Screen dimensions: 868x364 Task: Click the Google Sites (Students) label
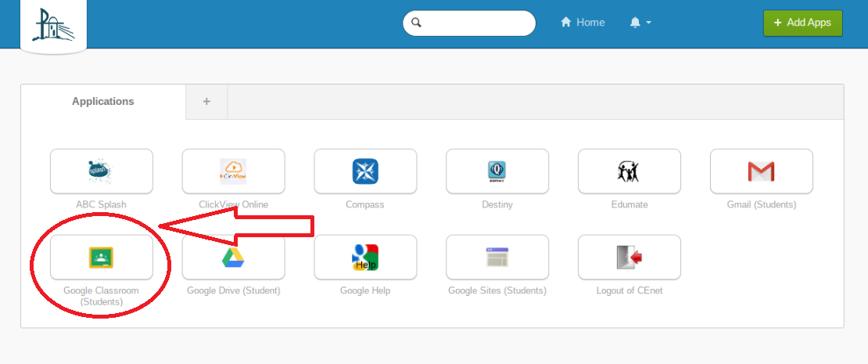[497, 290]
